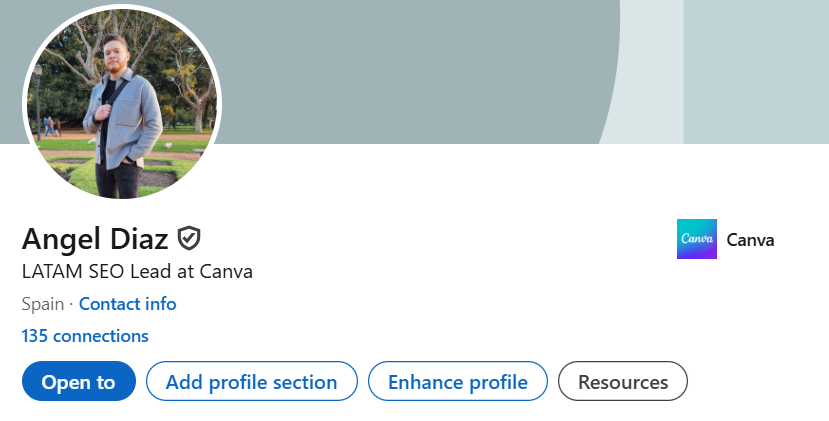829x421 pixels.
Task: Click the verification shield badge beside the name
Action: tap(189, 238)
